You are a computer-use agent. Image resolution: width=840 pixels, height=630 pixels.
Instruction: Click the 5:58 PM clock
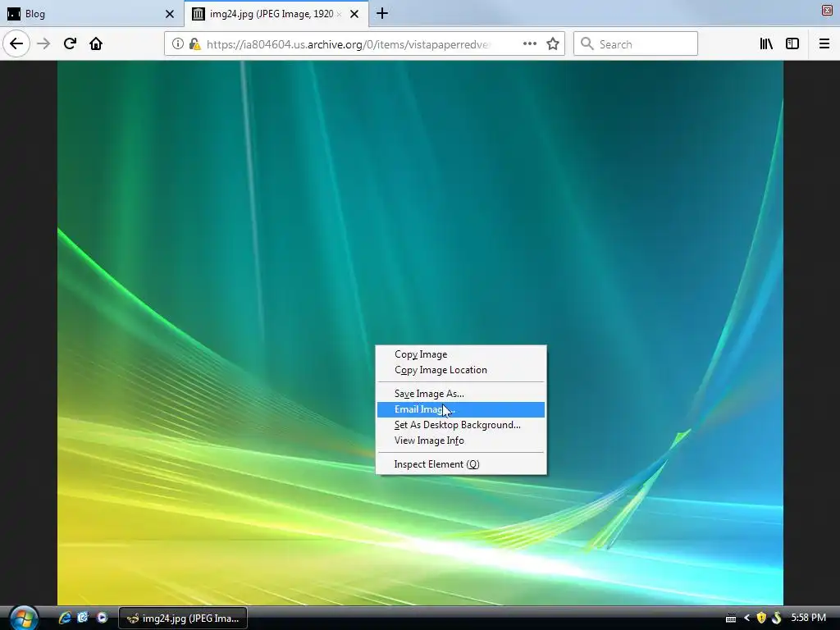808,618
